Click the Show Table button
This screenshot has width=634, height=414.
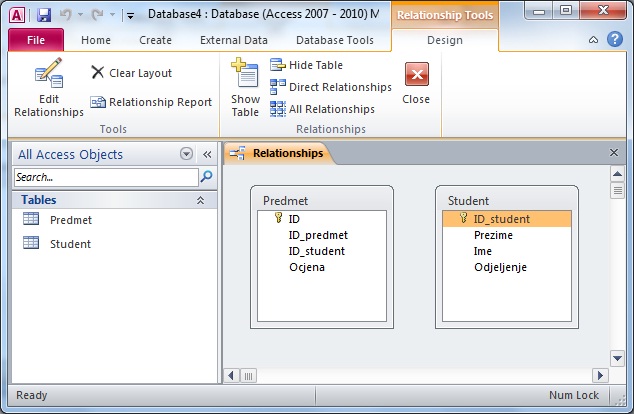[245, 88]
